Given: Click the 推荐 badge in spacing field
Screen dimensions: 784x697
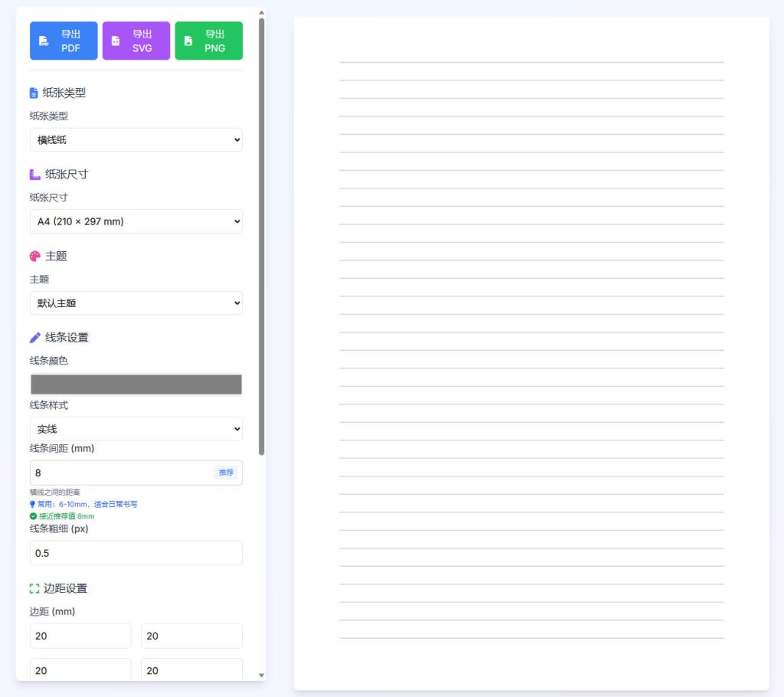Looking at the screenshot, I should (226, 473).
